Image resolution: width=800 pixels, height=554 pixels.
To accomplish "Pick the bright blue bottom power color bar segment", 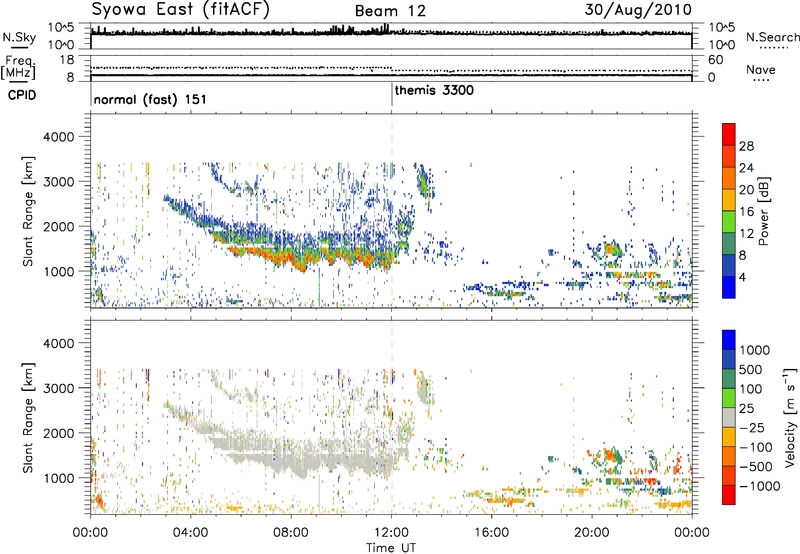I will (729, 288).
